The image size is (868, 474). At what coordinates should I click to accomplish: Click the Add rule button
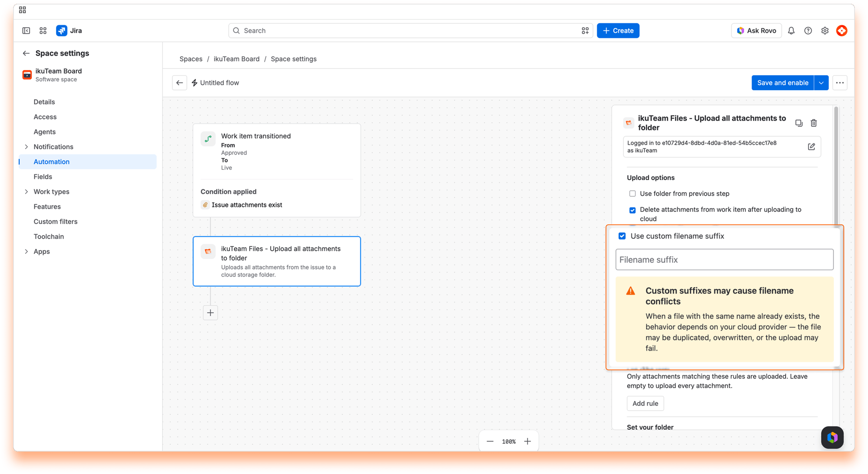pos(645,403)
